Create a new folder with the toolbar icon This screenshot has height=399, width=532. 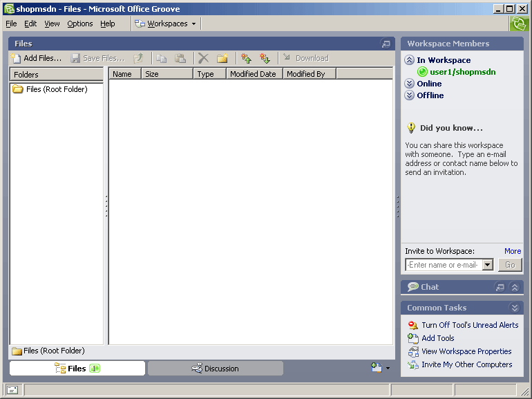[222, 58]
